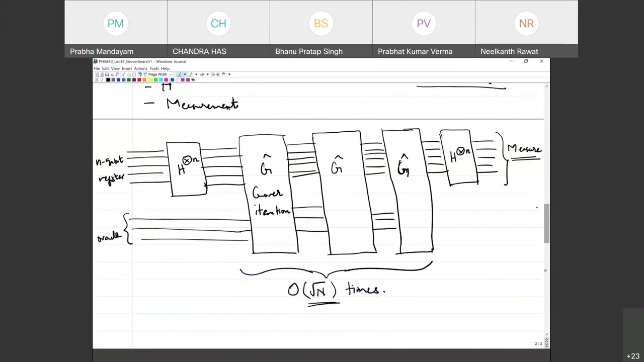The width and height of the screenshot is (644, 362).
Task: Open the Help menu
Action: pos(165,68)
